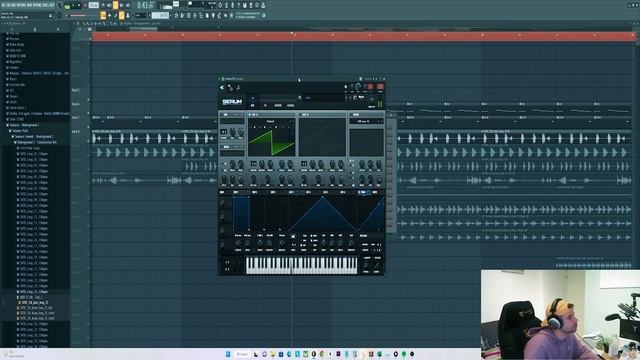Viewport: 640px width, 360px height.
Task: Select ENV mode for the LFO
Action: pyautogui.click(x=305, y=240)
